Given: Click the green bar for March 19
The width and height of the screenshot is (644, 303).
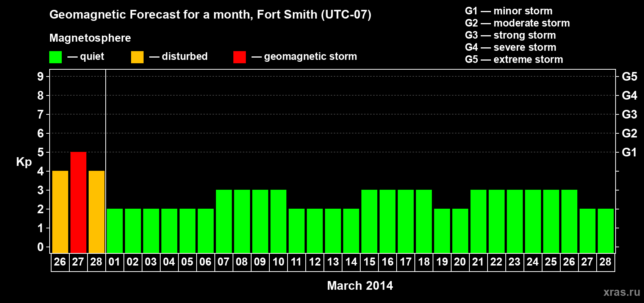Looking at the screenshot, I should click(442, 231).
